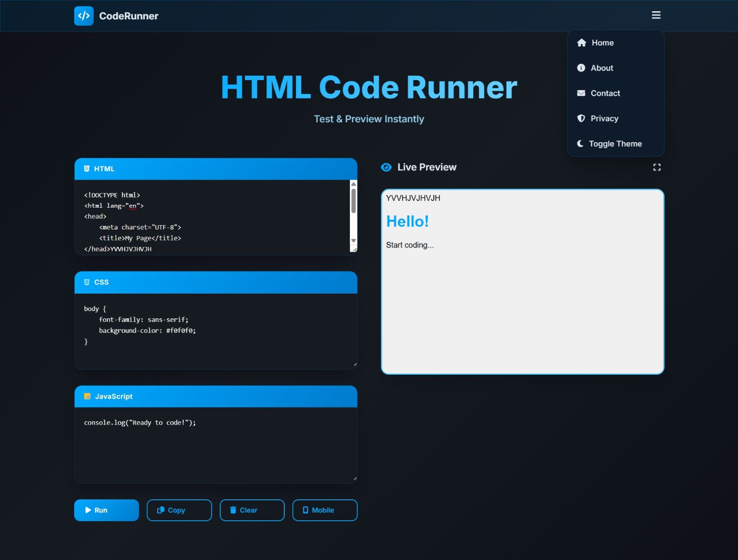
Task: Run the code with Run button
Action: click(x=106, y=510)
